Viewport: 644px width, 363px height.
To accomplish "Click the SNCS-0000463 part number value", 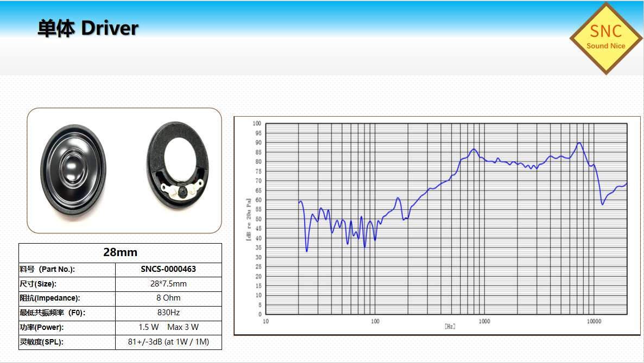I will pyautogui.click(x=168, y=269).
